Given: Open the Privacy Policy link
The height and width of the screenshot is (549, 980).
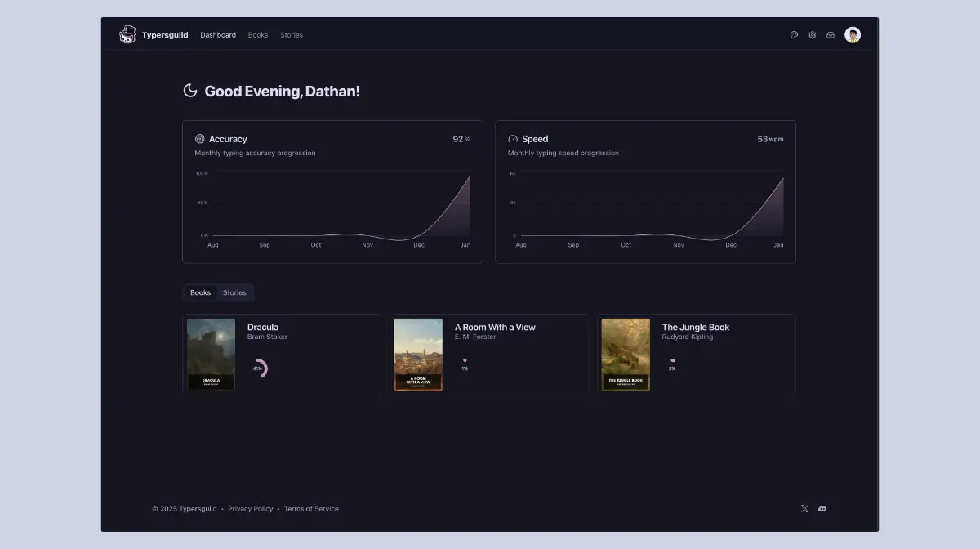Looking at the screenshot, I should point(250,508).
